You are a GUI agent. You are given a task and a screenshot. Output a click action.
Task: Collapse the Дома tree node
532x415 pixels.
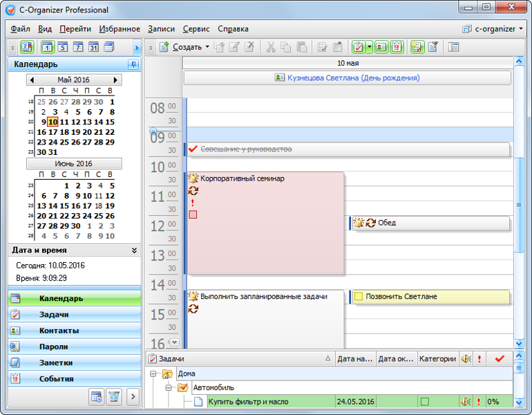click(x=153, y=373)
